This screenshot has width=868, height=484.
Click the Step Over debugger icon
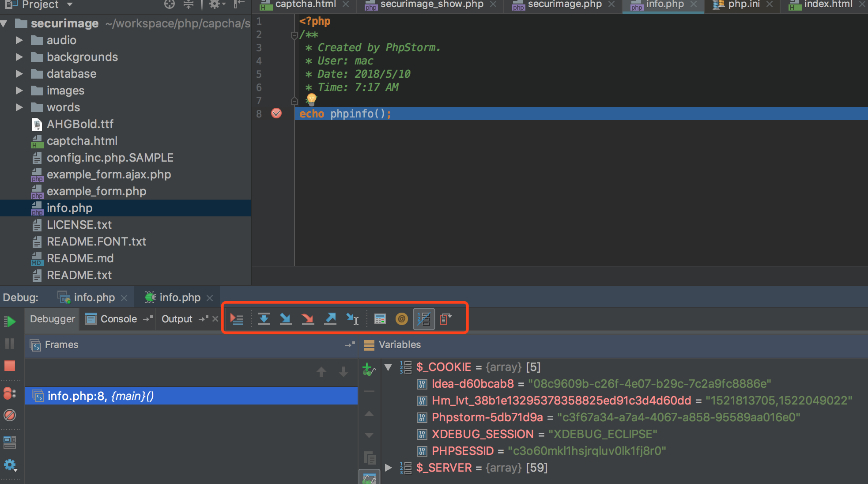[264, 318]
